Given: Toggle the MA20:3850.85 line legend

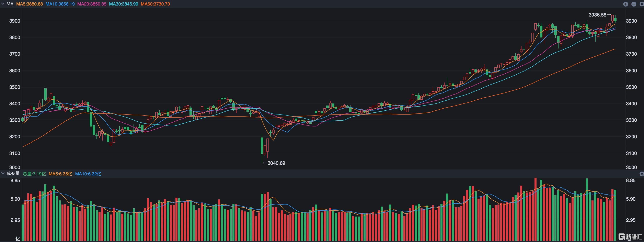Looking at the screenshot, I should (x=92, y=4).
